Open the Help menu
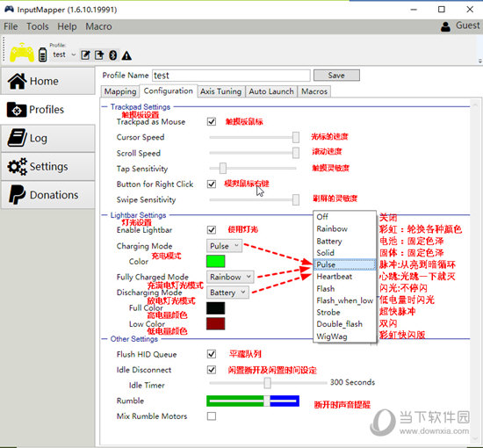This screenshot has height=448, width=483. [67, 26]
